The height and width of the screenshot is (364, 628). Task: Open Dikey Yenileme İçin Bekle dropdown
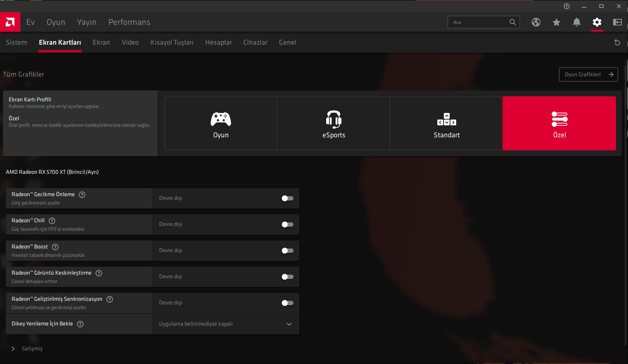(x=226, y=324)
